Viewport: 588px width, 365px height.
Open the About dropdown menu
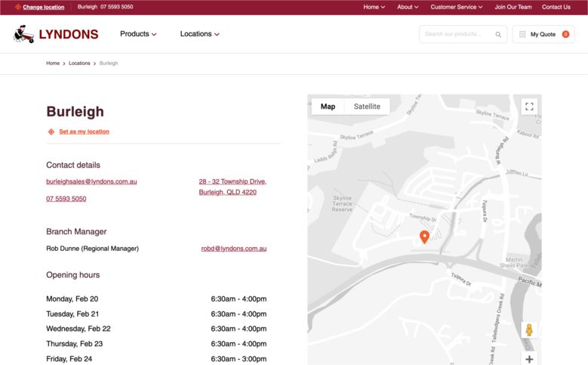tap(408, 7)
